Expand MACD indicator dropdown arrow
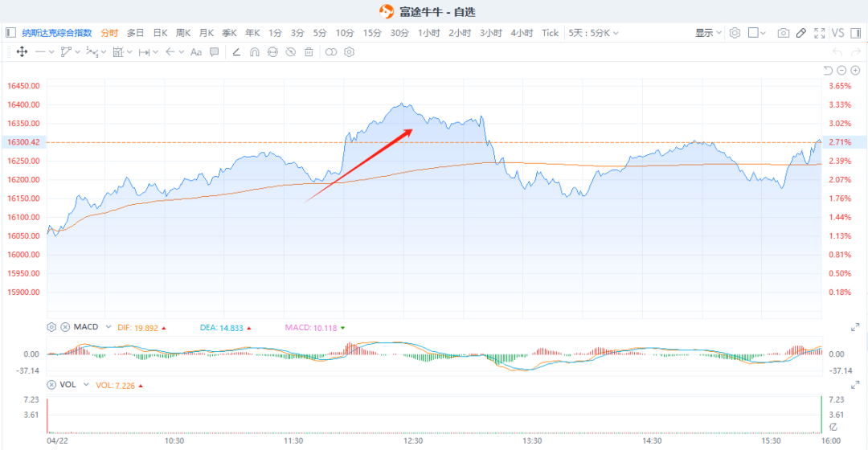Screen dimensions: 868x450 coord(108,327)
